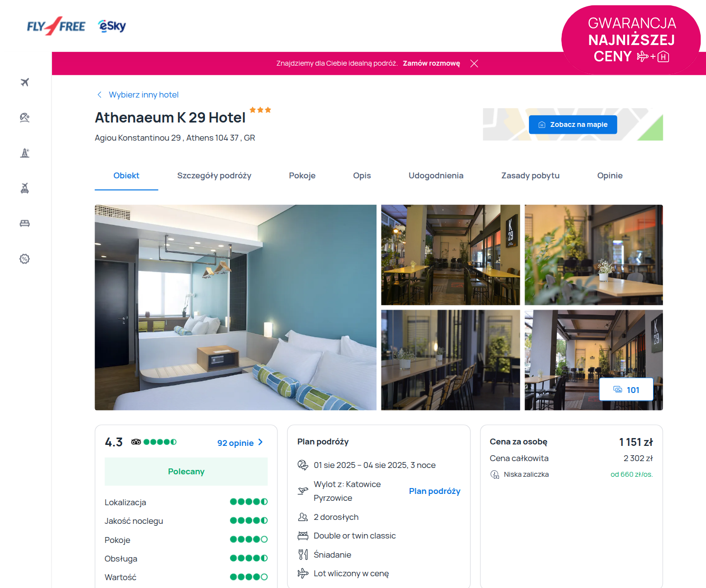The image size is (706, 588).
Task: Open the Opinie tab
Action: (610, 175)
